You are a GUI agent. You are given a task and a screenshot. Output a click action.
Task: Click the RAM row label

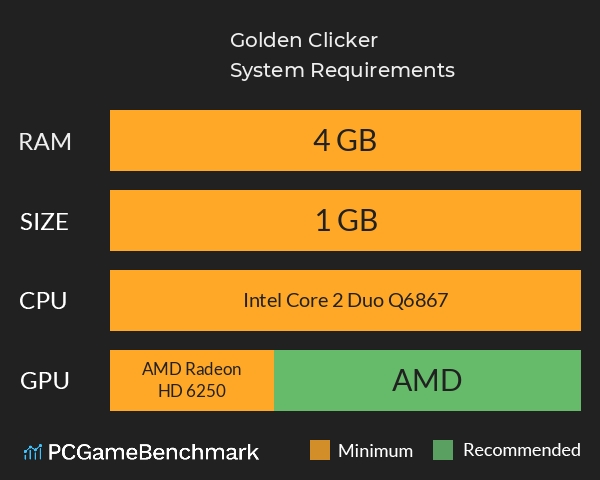click(x=45, y=142)
